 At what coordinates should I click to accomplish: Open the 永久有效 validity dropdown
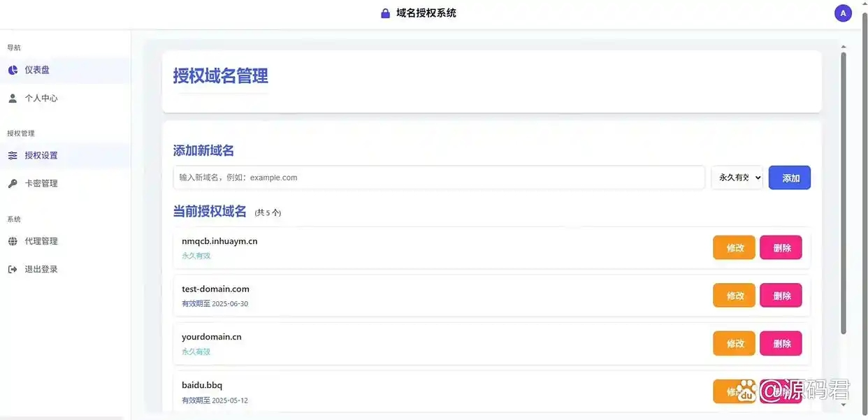(736, 177)
